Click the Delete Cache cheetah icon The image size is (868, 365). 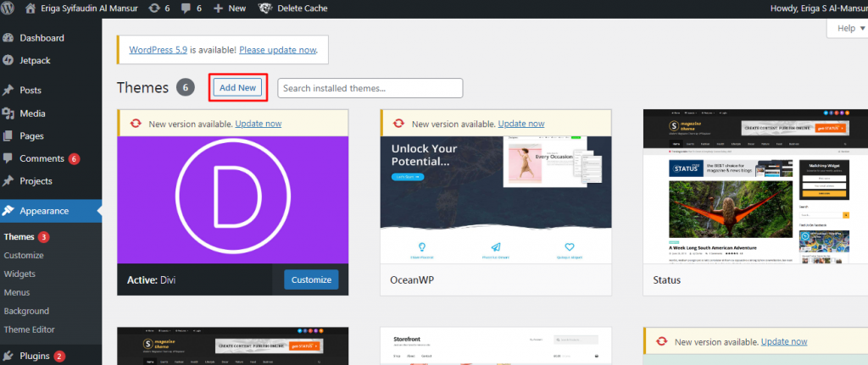264,8
